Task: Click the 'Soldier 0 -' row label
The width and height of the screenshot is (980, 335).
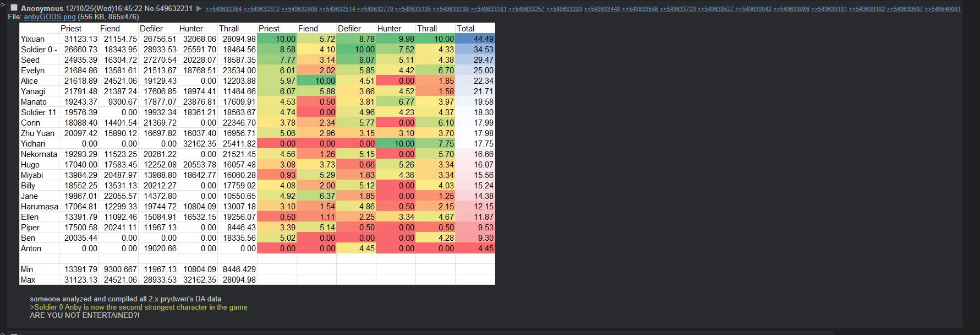Action: pos(39,50)
